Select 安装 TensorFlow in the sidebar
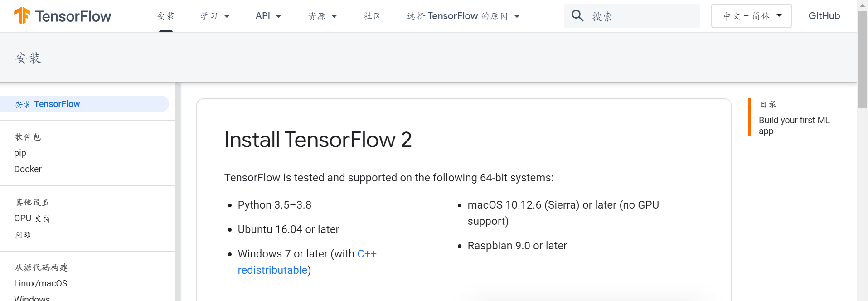The width and height of the screenshot is (868, 301). click(x=47, y=104)
